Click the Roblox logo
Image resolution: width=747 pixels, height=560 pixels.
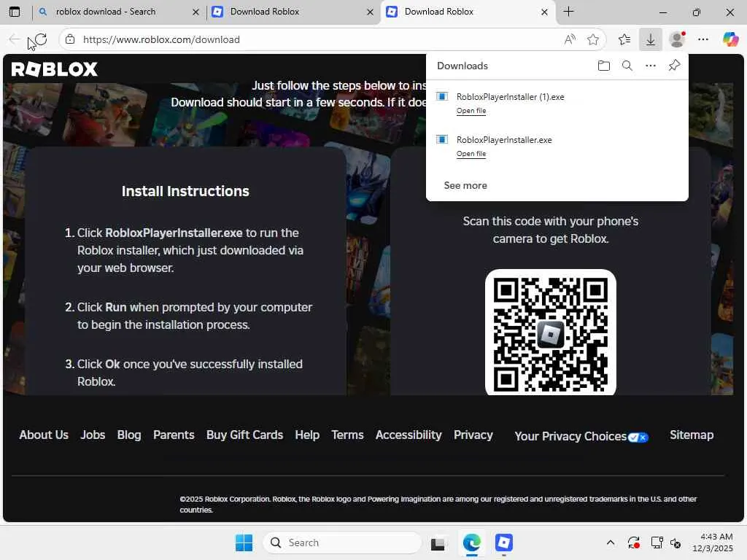click(x=54, y=69)
